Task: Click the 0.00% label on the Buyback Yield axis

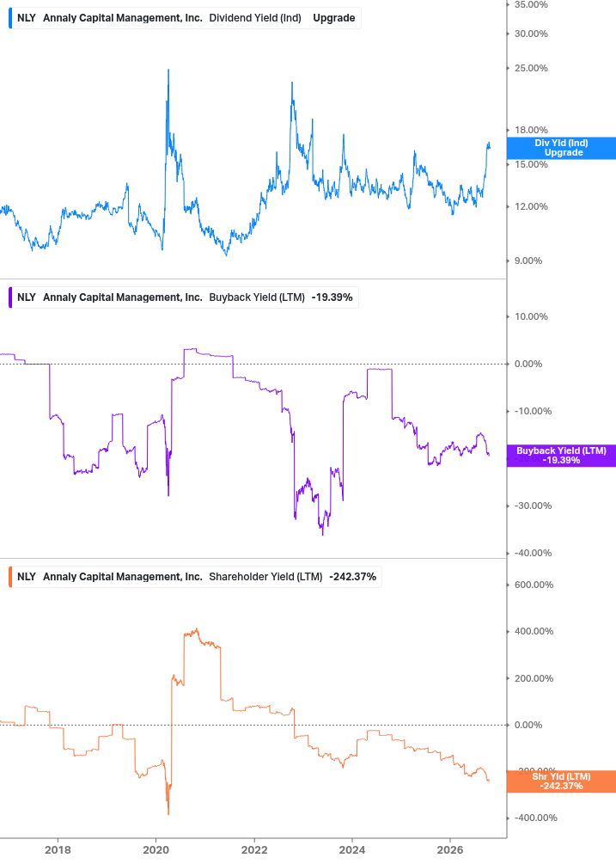Action: (x=528, y=365)
